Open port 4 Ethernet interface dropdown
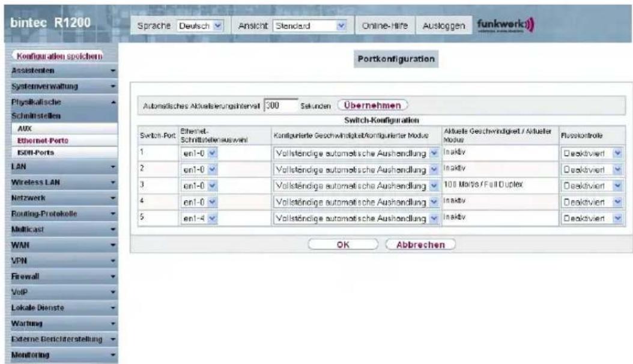 coord(199,202)
